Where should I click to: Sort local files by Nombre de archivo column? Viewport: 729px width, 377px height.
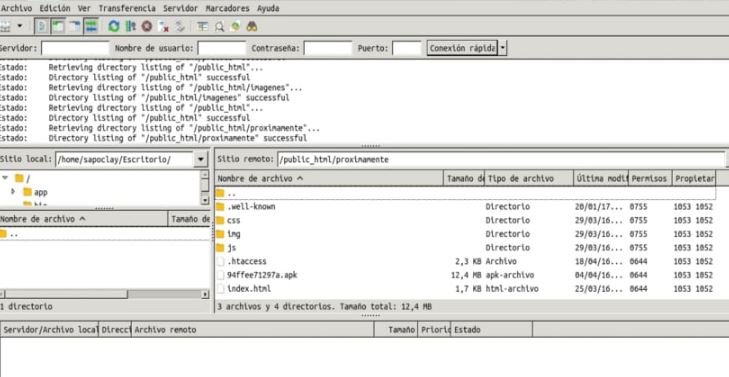coord(84,219)
